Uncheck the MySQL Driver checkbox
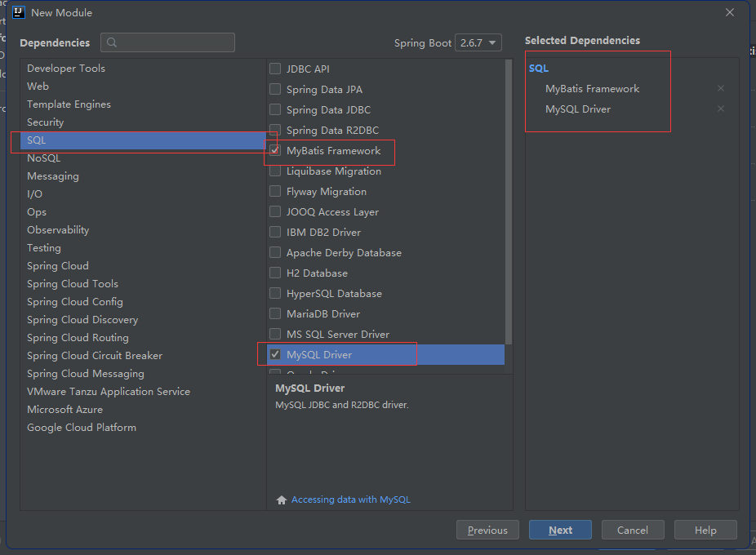 tap(275, 354)
